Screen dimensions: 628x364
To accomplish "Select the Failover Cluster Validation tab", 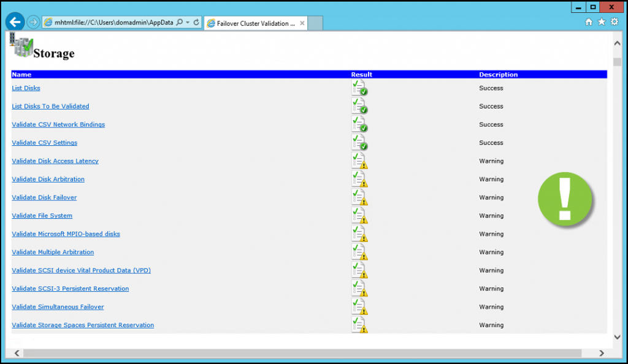I will [251, 22].
